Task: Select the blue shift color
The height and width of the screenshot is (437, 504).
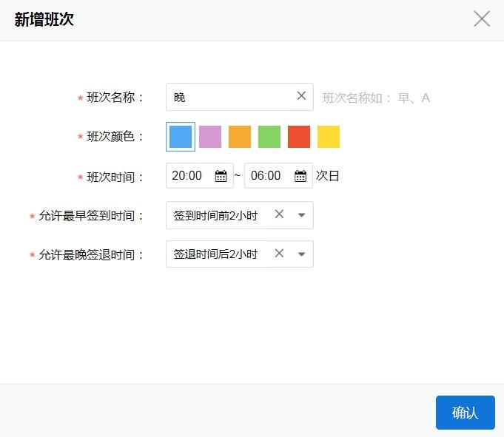Action: coord(181,137)
